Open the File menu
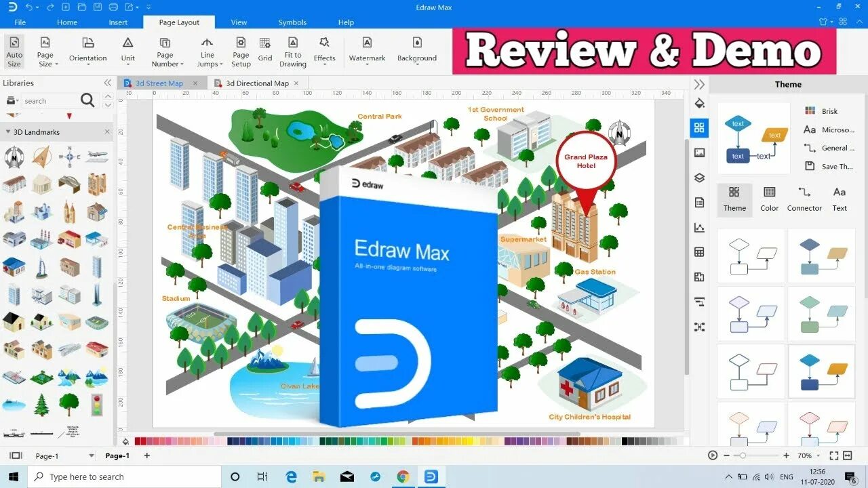Screen dimensions: 868x488 coord(20,22)
